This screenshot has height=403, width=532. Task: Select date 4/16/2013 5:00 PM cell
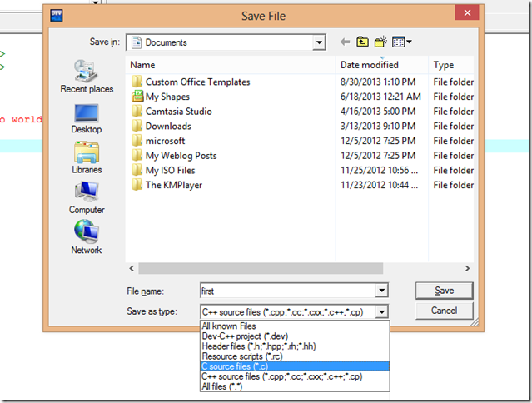coord(378,112)
